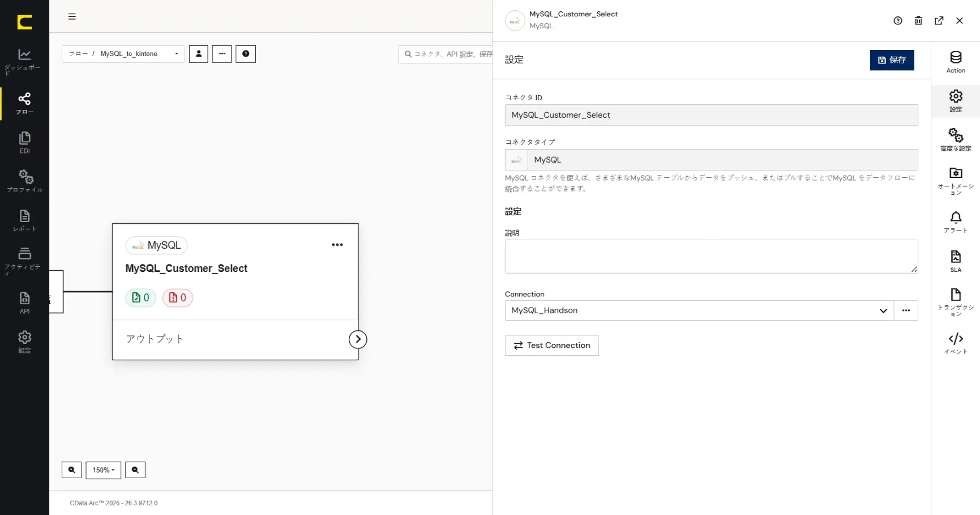Switch to the 設定 tab in right panel
Viewport: 980px width, 515px height.
(956, 101)
